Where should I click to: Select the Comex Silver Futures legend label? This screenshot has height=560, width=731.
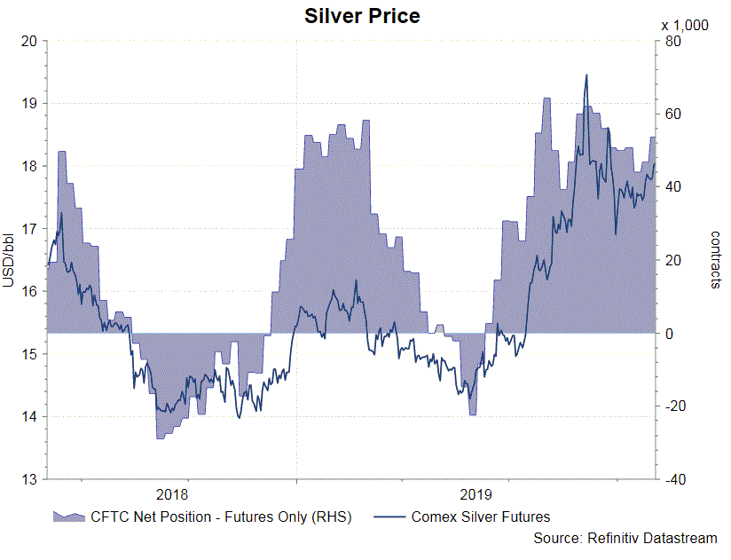(x=481, y=517)
